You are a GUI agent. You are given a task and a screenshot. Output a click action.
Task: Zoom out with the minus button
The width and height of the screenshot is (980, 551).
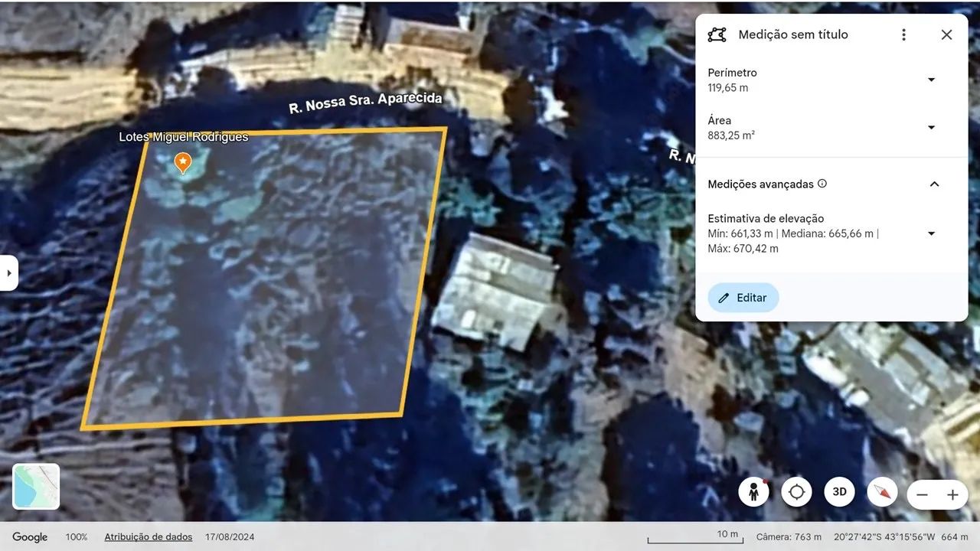pyautogui.click(x=923, y=495)
